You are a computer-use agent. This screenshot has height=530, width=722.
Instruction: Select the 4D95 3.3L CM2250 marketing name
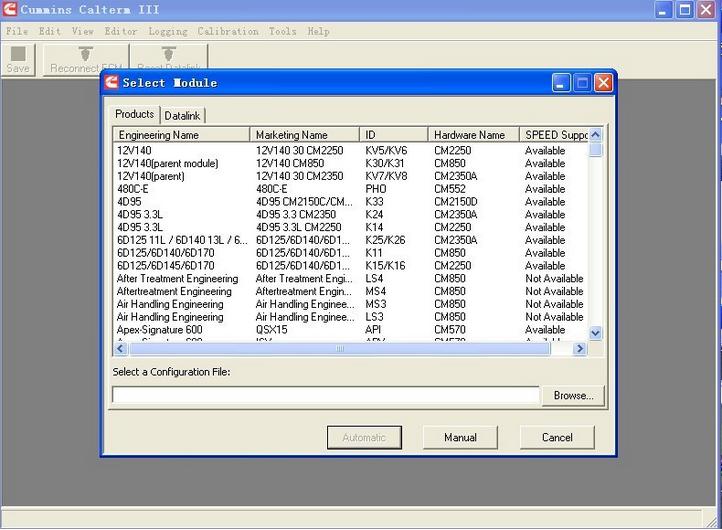point(299,227)
